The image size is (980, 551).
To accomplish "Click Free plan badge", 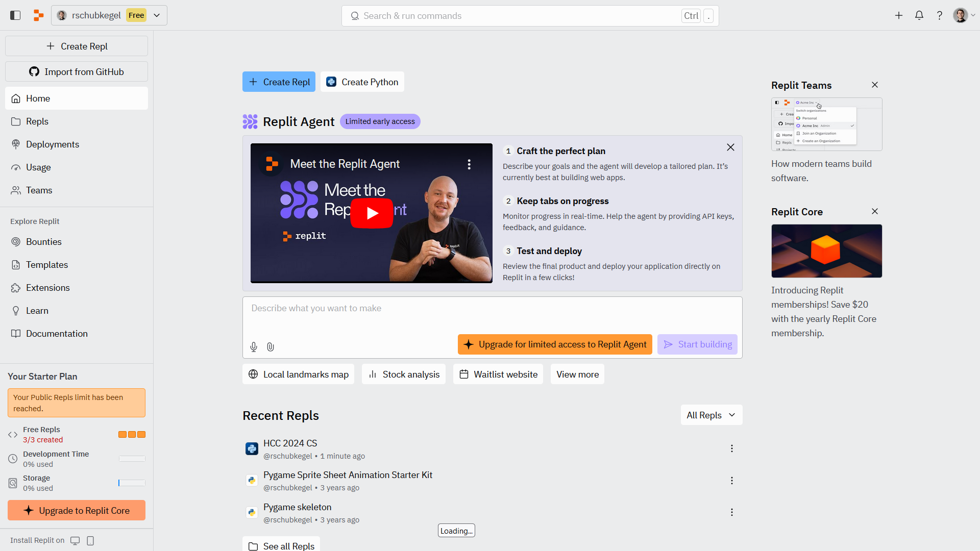I will 136,15.
